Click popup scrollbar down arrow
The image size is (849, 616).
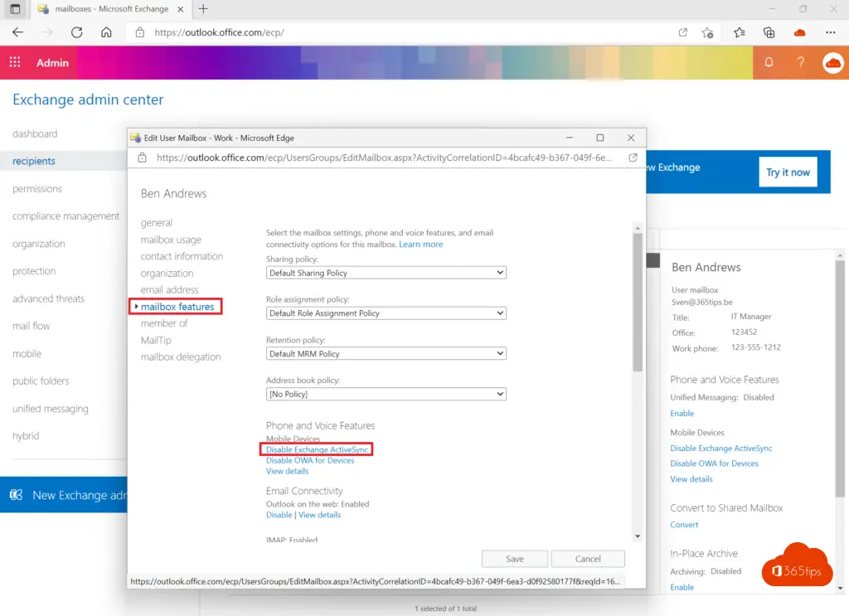pyautogui.click(x=638, y=536)
